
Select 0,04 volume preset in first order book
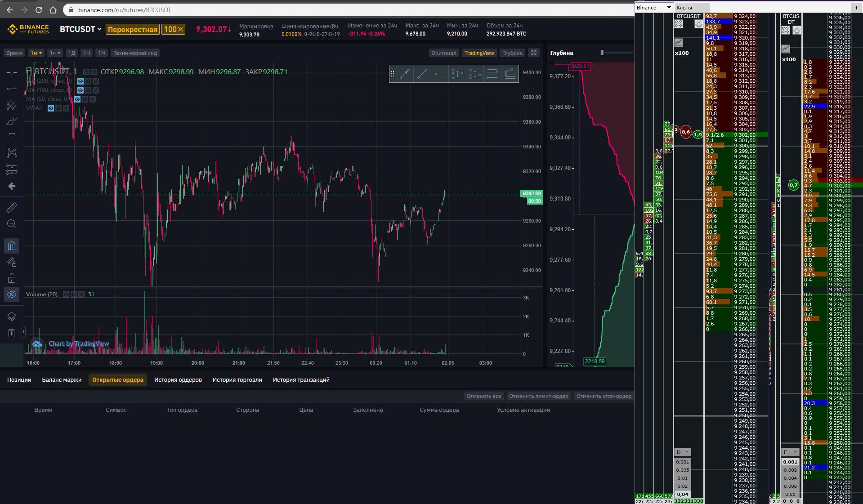click(x=683, y=494)
